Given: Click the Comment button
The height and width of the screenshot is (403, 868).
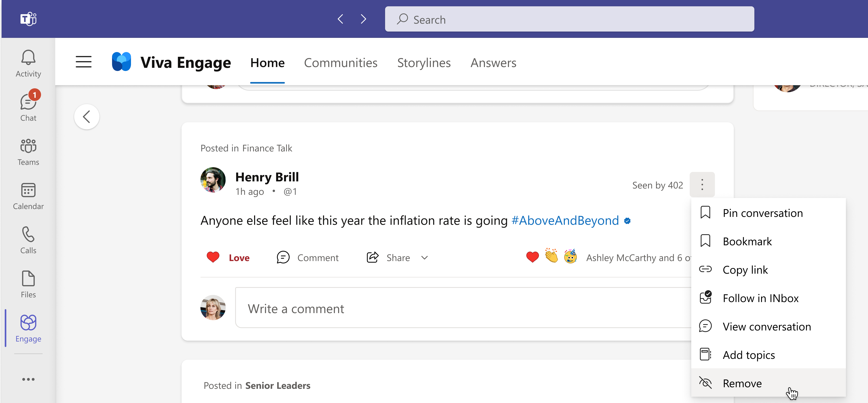Looking at the screenshot, I should 307,257.
